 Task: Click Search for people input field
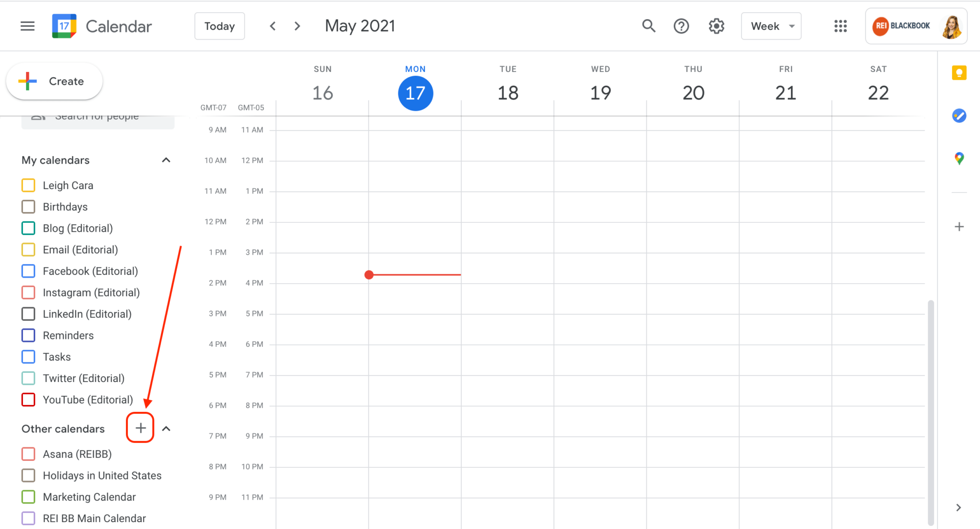(x=98, y=116)
